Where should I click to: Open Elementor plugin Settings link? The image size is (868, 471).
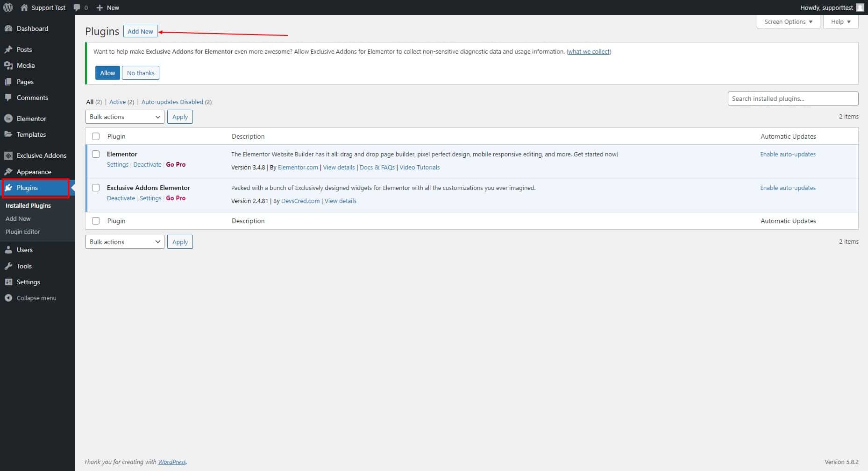click(x=117, y=164)
